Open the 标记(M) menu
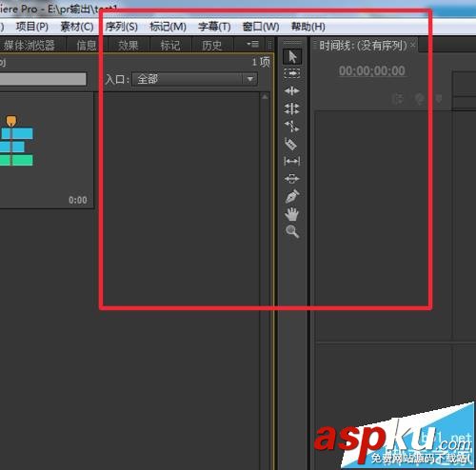 [168, 27]
